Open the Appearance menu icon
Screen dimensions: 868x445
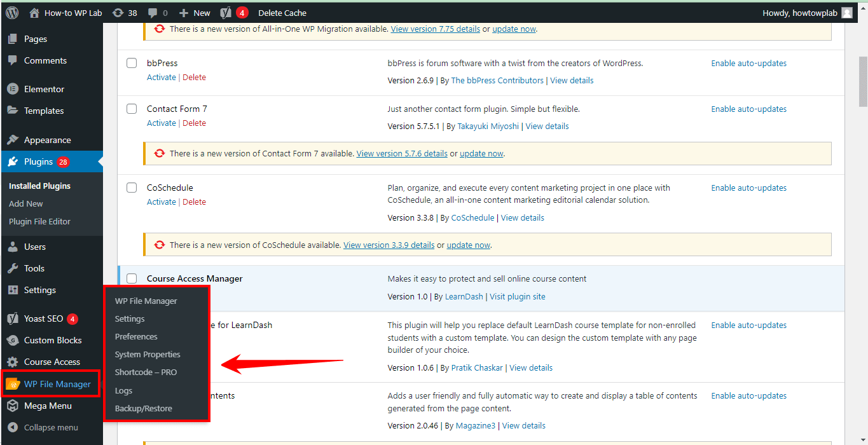pos(13,140)
